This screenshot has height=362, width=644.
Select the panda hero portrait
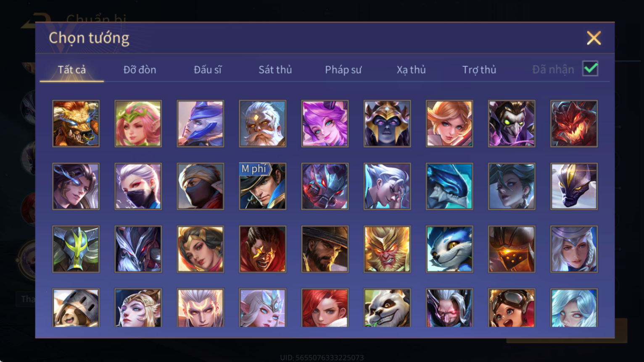coord(387,308)
